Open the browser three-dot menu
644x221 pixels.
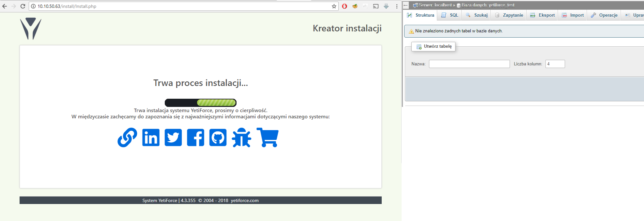coord(397,6)
